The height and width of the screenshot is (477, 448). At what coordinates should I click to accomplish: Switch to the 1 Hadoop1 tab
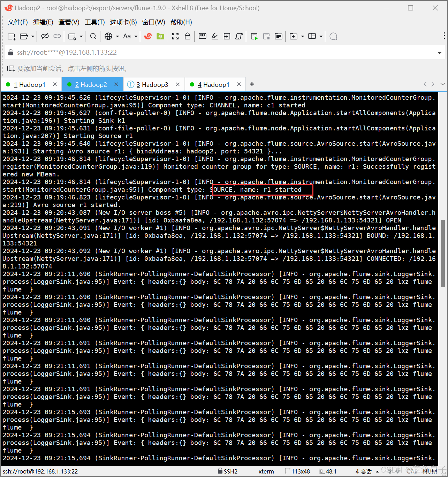point(29,85)
